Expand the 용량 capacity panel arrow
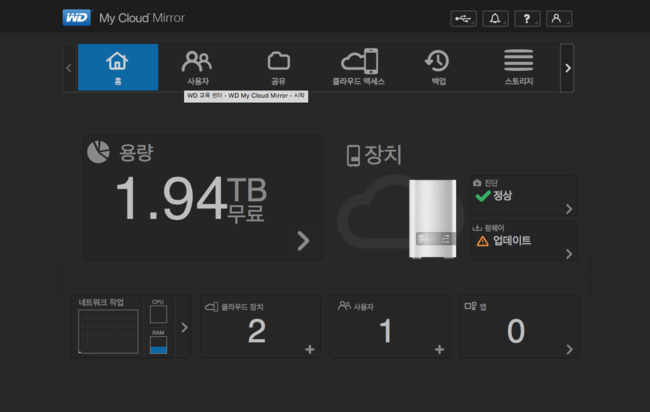650x412 pixels. [x=303, y=241]
